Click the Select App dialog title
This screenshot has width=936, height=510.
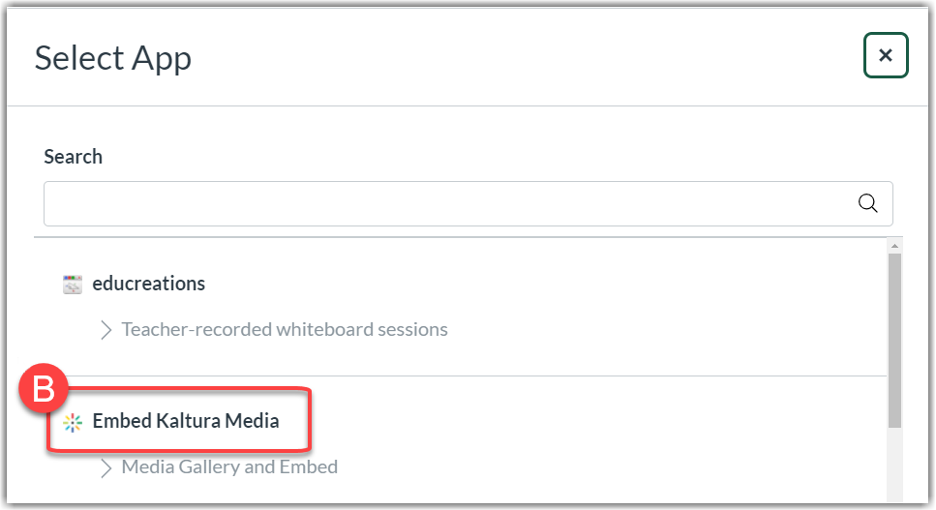coord(113,58)
